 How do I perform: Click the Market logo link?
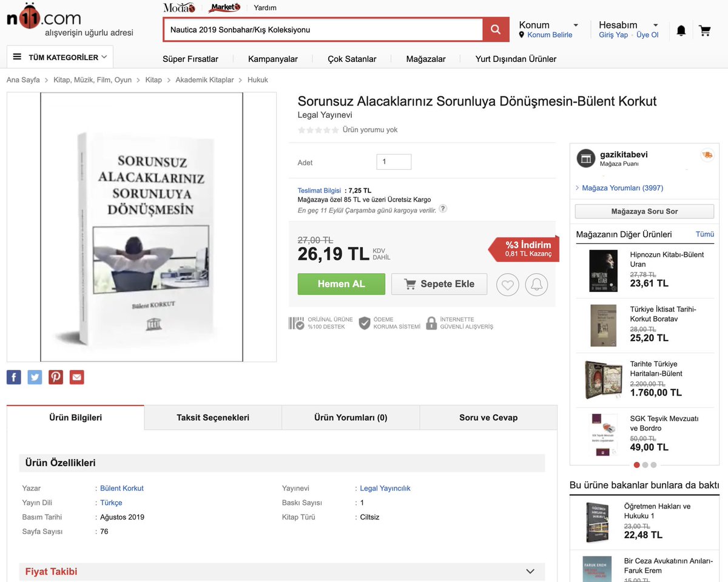coord(224,8)
